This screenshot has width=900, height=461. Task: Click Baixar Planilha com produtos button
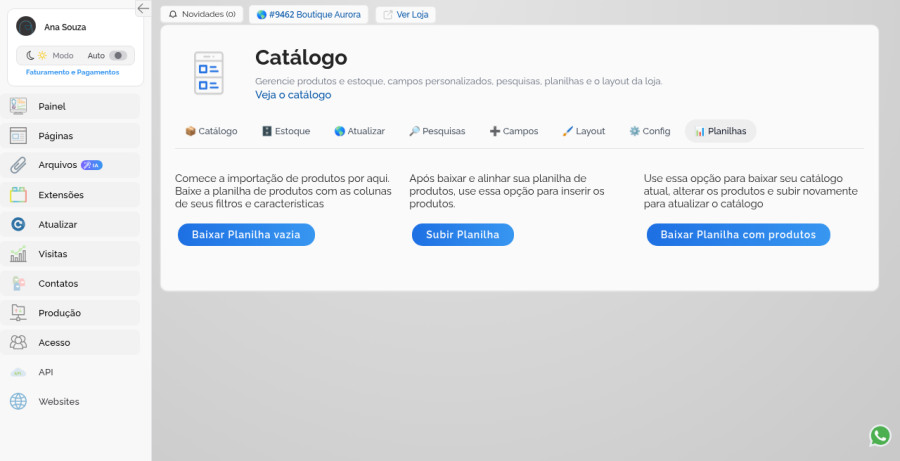(738, 234)
